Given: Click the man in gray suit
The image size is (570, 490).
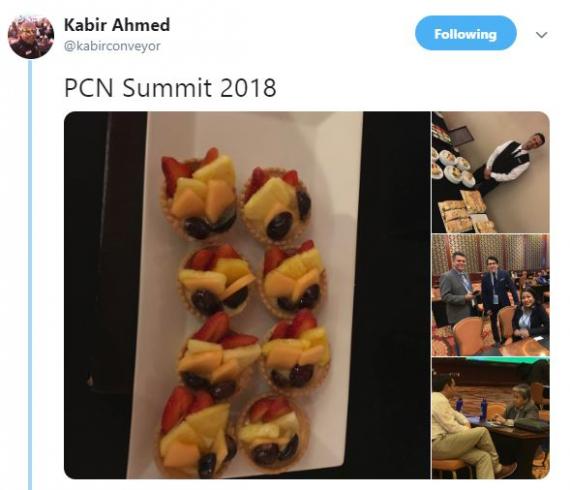Looking at the screenshot, I should point(456,288).
